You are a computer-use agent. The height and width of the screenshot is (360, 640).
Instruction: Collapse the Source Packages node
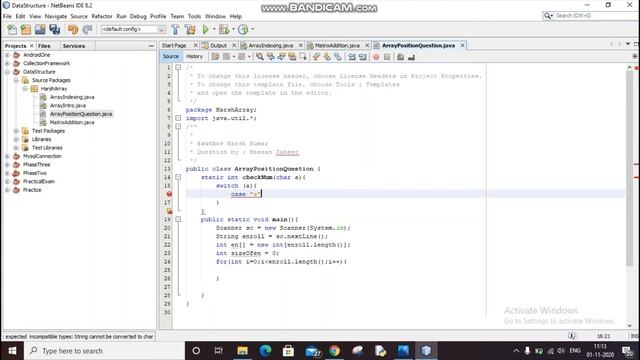(x=16, y=80)
